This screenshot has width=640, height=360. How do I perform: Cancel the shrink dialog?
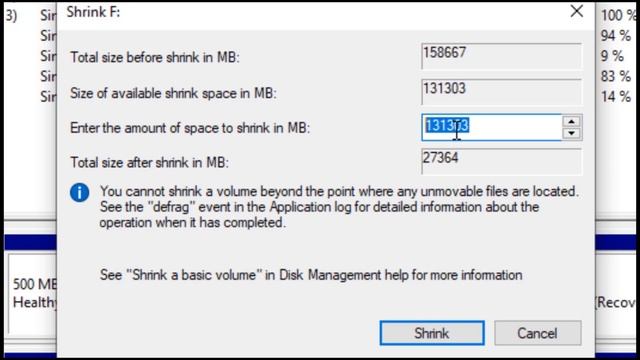538,333
